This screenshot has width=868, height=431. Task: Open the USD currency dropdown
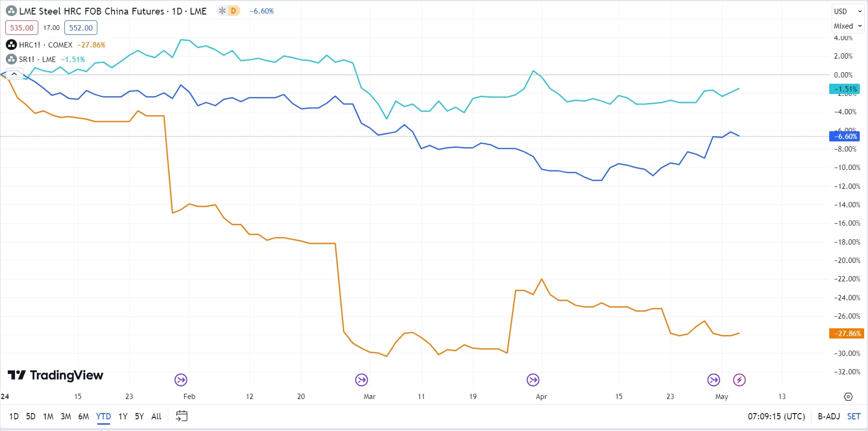pos(847,11)
